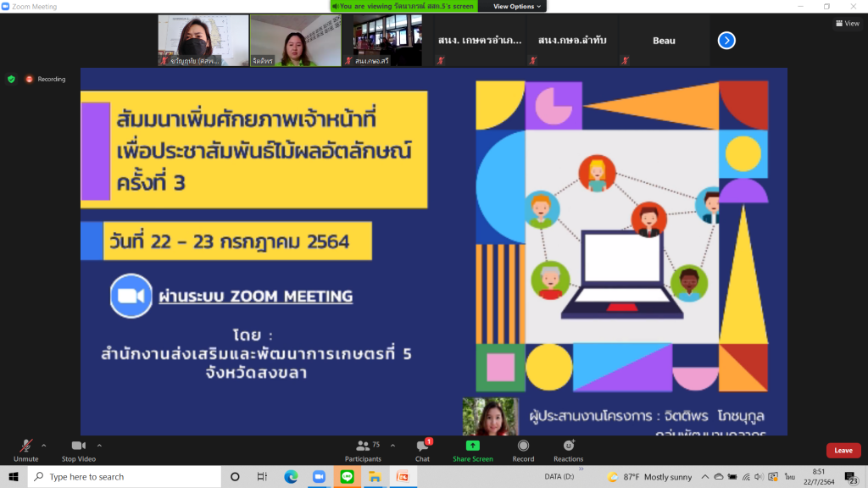Click DATA (D:) taskbar toolbar
868x488 pixels.
tap(559, 476)
